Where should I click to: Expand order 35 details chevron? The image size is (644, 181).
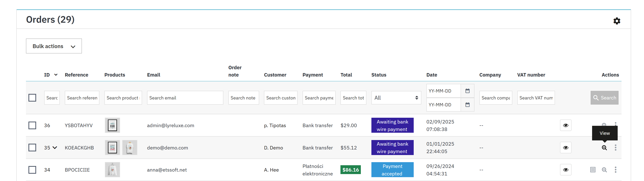[55, 148]
